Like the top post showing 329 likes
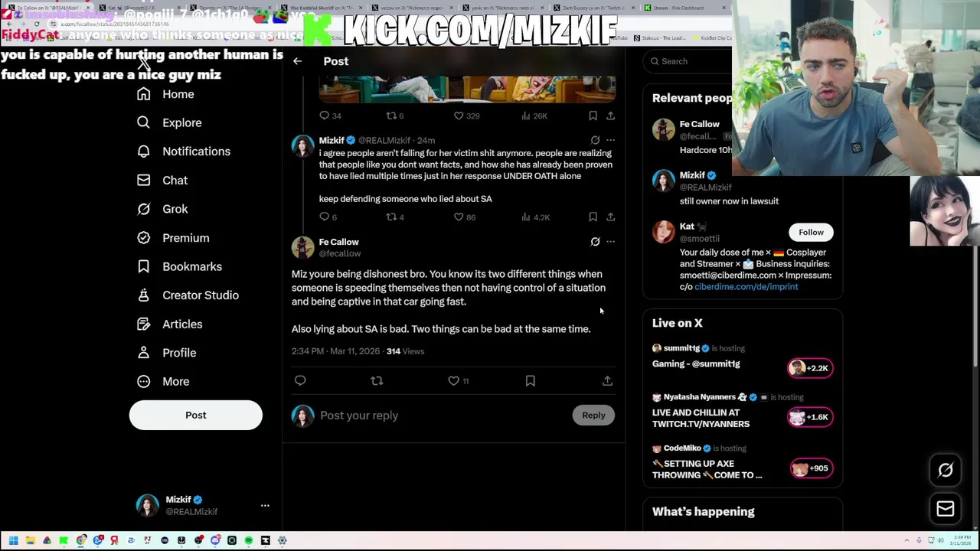Viewport: 980px width, 551px height. (x=466, y=116)
